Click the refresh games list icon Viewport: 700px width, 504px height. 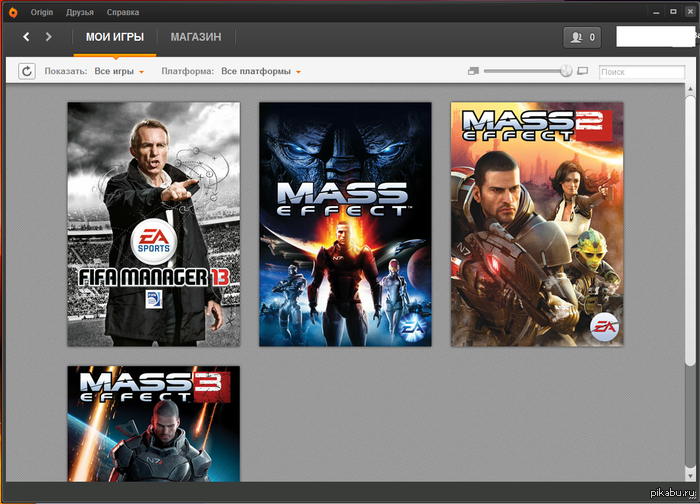click(27, 71)
